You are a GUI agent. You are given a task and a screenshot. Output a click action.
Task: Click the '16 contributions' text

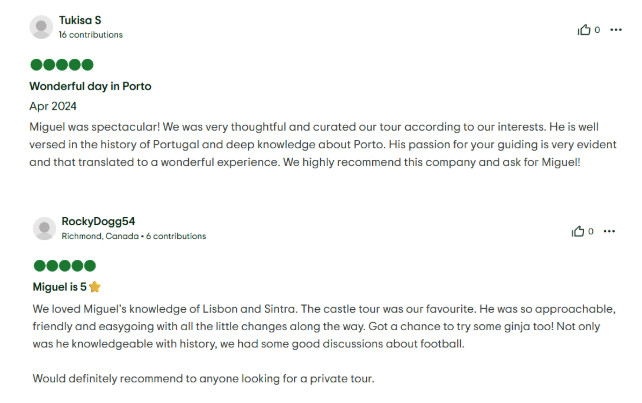90,35
